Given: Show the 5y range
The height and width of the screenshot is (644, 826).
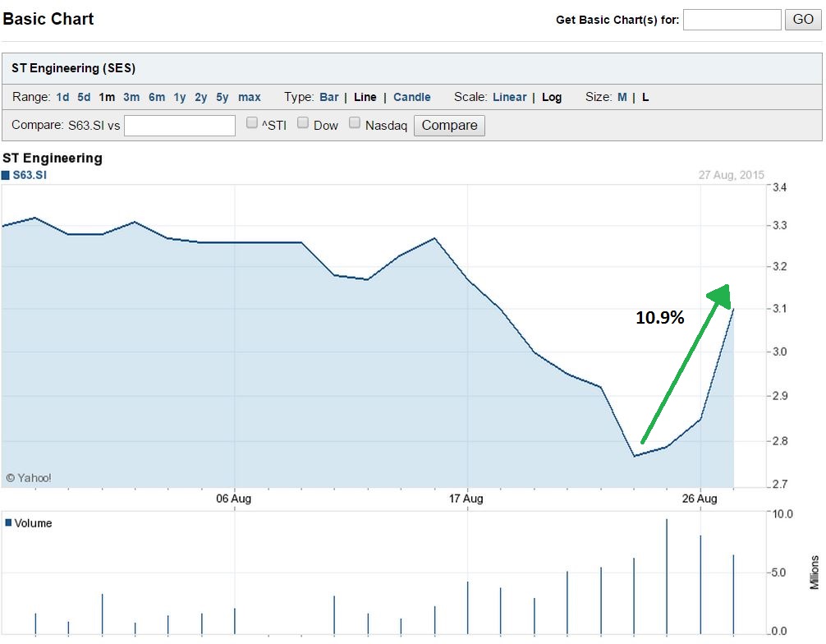Looking at the screenshot, I should pyautogui.click(x=223, y=98).
